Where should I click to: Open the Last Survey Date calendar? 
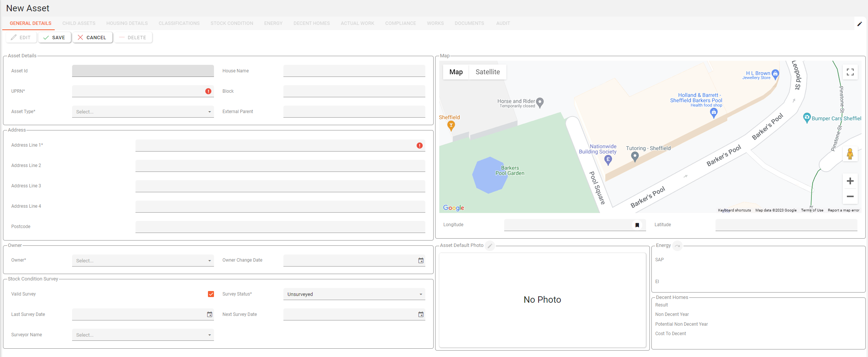[x=209, y=314]
